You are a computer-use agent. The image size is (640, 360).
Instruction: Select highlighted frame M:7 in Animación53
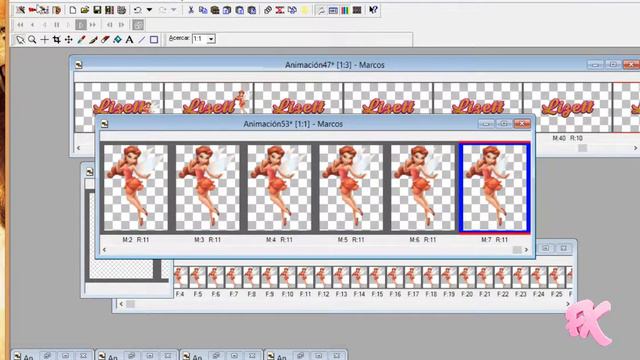click(x=495, y=188)
